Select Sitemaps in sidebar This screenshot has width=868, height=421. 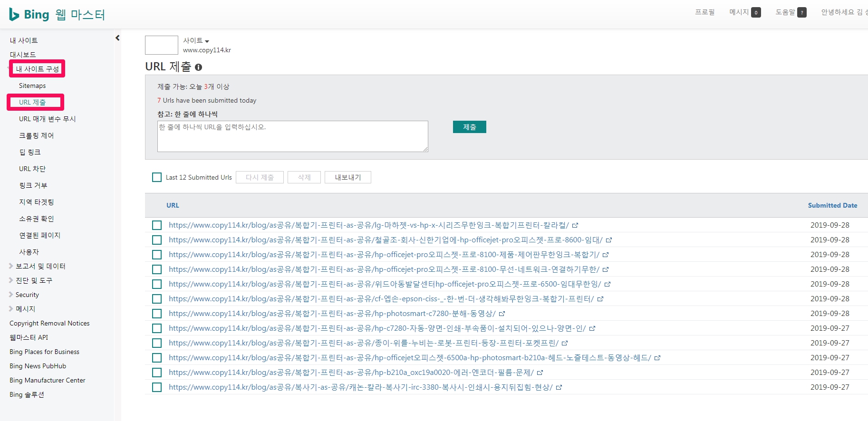pos(32,86)
